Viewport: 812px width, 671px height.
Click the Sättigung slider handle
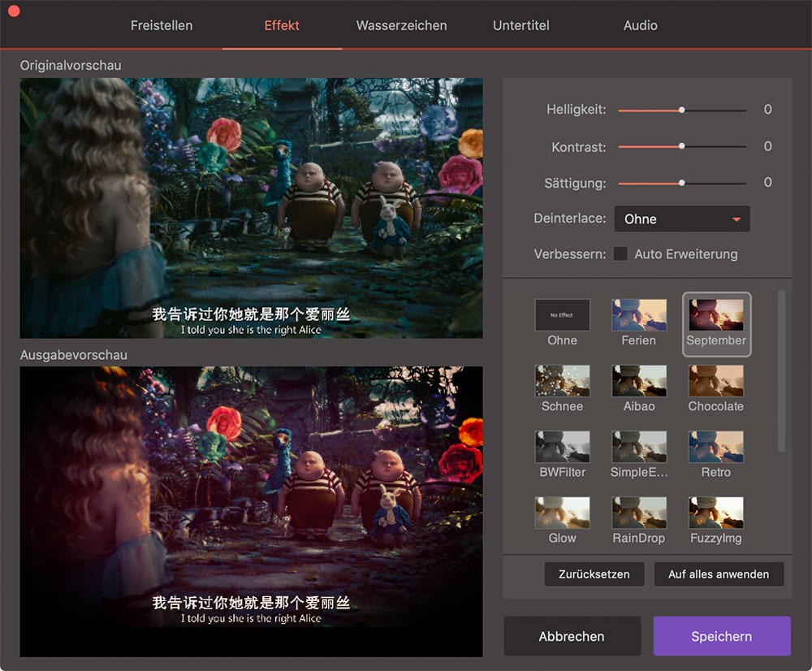(x=682, y=183)
